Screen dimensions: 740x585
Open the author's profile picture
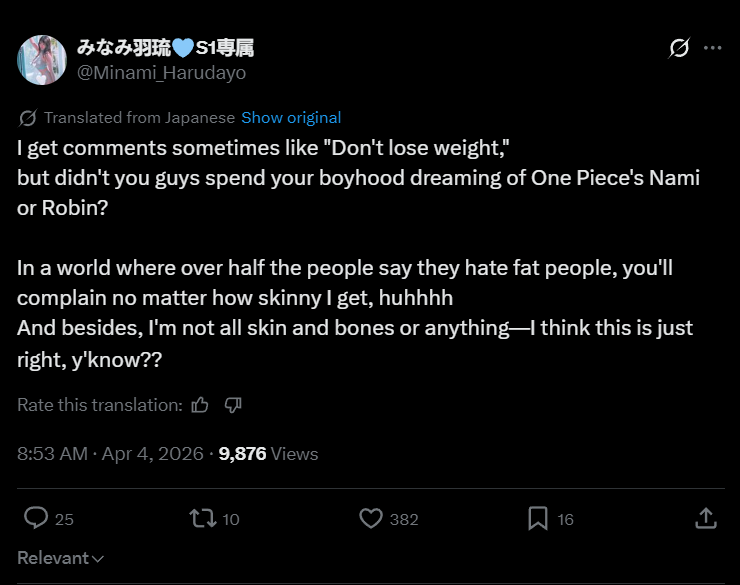coord(42,60)
